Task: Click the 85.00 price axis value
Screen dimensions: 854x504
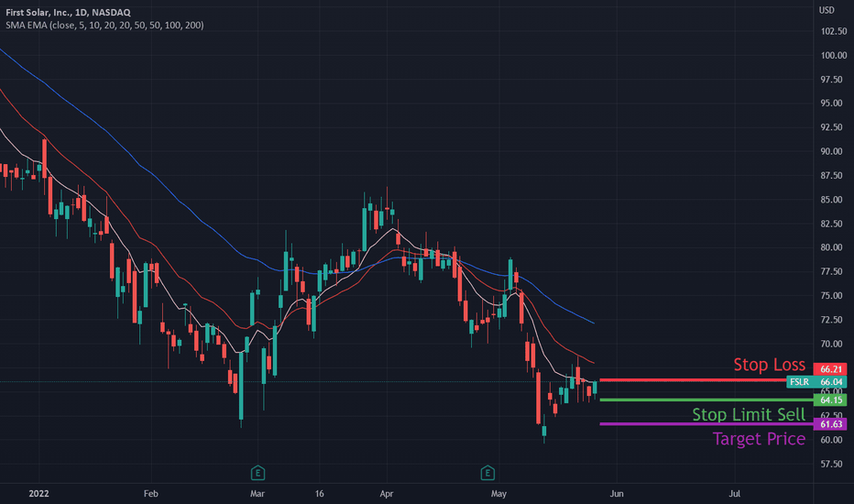Action: click(833, 200)
